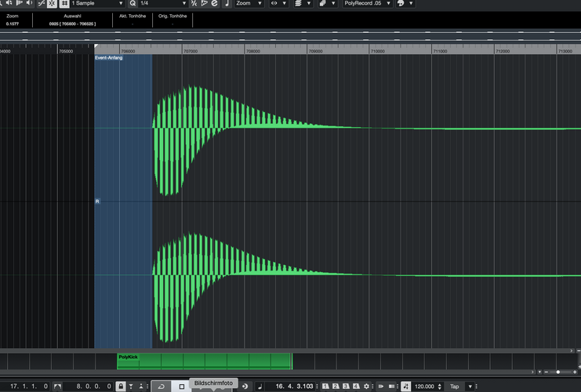Screen dimensions: 581x392
Task: Click the Tap tempo button
Action: pyautogui.click(x=454, y=387)
